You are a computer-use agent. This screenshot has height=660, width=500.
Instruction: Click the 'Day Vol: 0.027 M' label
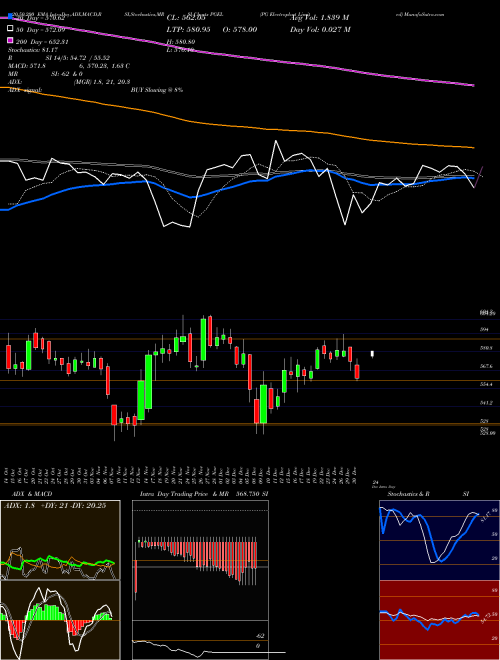[320, 30]
